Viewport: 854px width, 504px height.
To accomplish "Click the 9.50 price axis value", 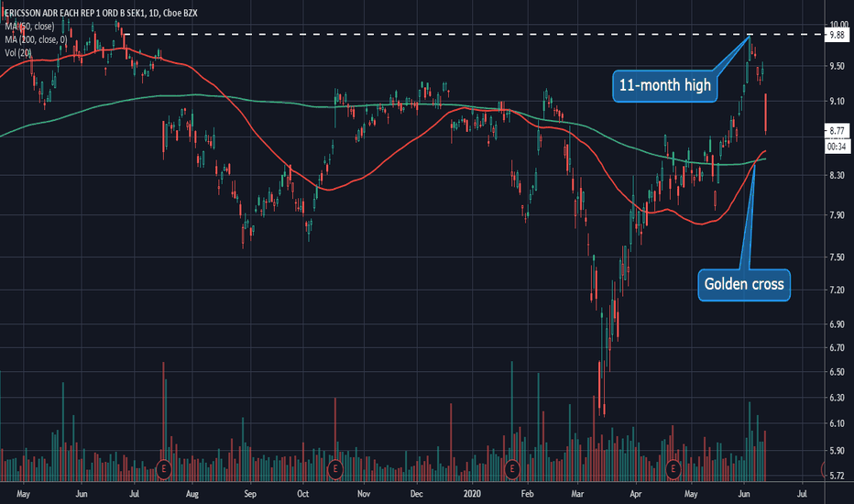I will [837, 66].
